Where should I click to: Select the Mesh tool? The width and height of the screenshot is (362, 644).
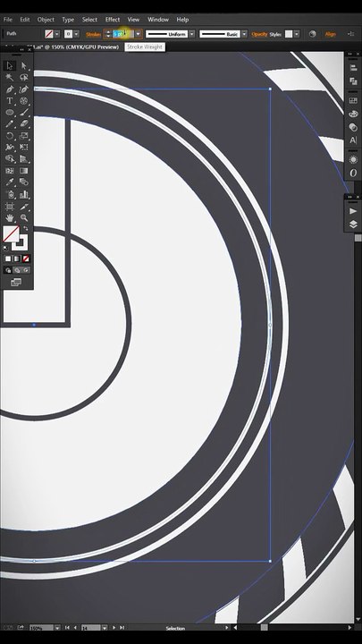(10, 171)
